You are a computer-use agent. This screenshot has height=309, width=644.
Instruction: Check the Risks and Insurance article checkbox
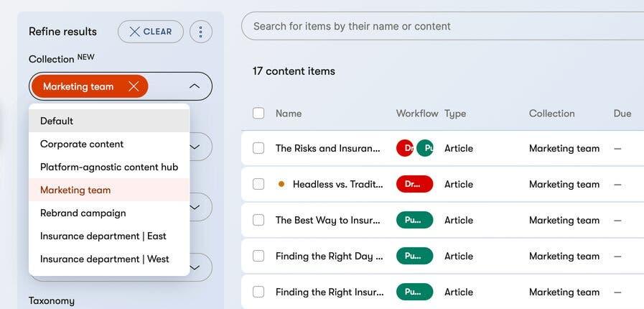click(x=258, y=148)
